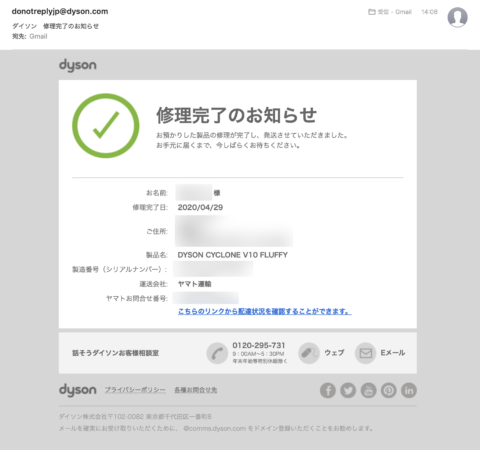Open Dyson Facebook page icon
Screen dimensions: 480x450
328,390
